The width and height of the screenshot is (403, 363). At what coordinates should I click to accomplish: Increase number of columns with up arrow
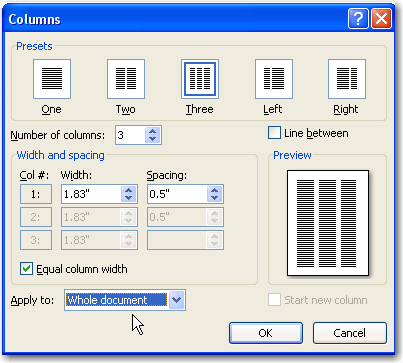153,131
